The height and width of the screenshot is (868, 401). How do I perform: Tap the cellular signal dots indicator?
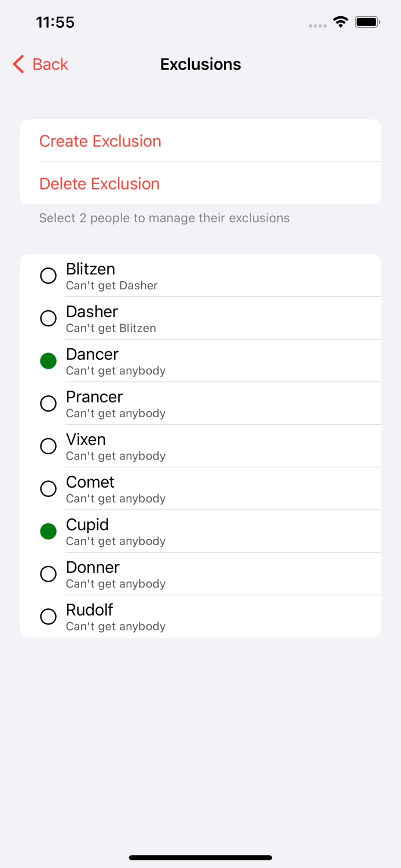[x=318, y=25]
